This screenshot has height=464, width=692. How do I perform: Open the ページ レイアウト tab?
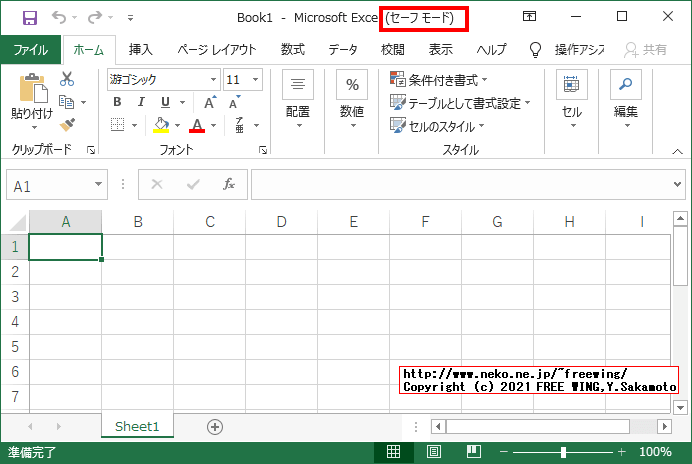(x=217, y=49)
